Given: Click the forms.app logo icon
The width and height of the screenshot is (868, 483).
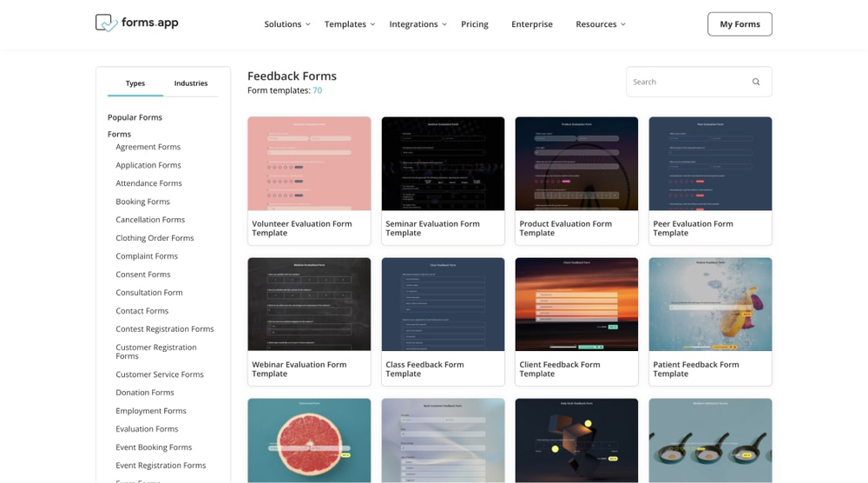Looking at the screenshot, I should pyautogui.click(x=106, y=23).
